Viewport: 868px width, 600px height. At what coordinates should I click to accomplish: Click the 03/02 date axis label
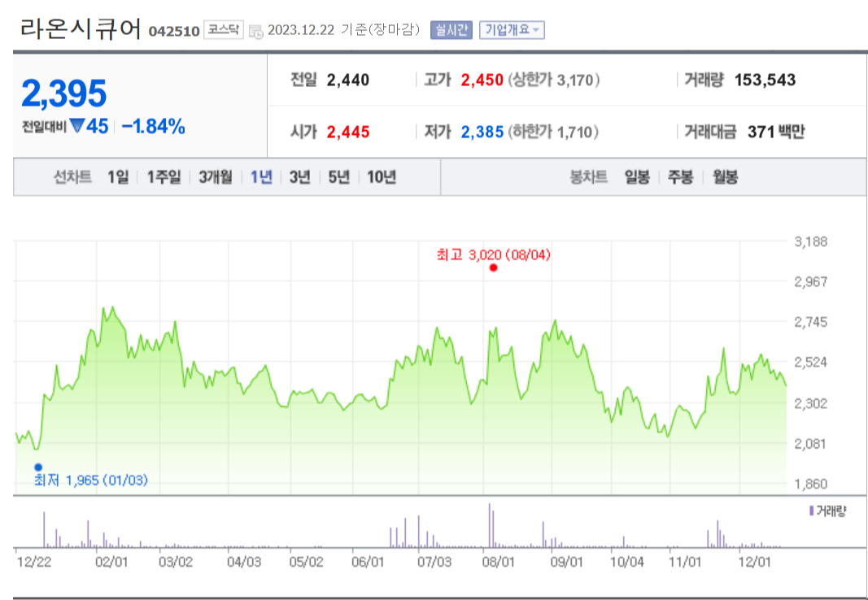tap(176, 563)
